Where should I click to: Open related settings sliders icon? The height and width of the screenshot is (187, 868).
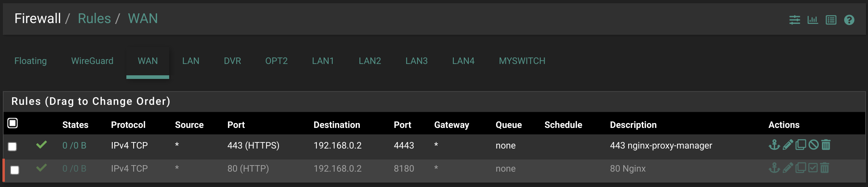tap(795, 20)
